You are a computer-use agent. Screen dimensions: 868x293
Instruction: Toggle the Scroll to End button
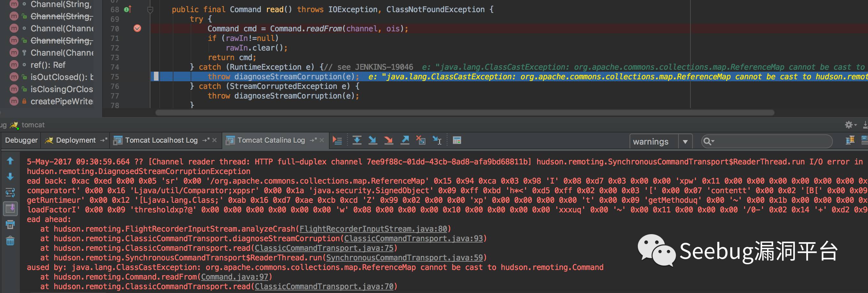10,208
